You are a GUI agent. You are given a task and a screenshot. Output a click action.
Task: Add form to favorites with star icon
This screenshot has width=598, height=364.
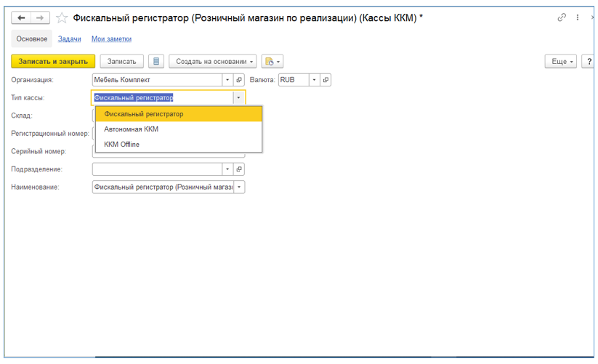click(62, 17)
